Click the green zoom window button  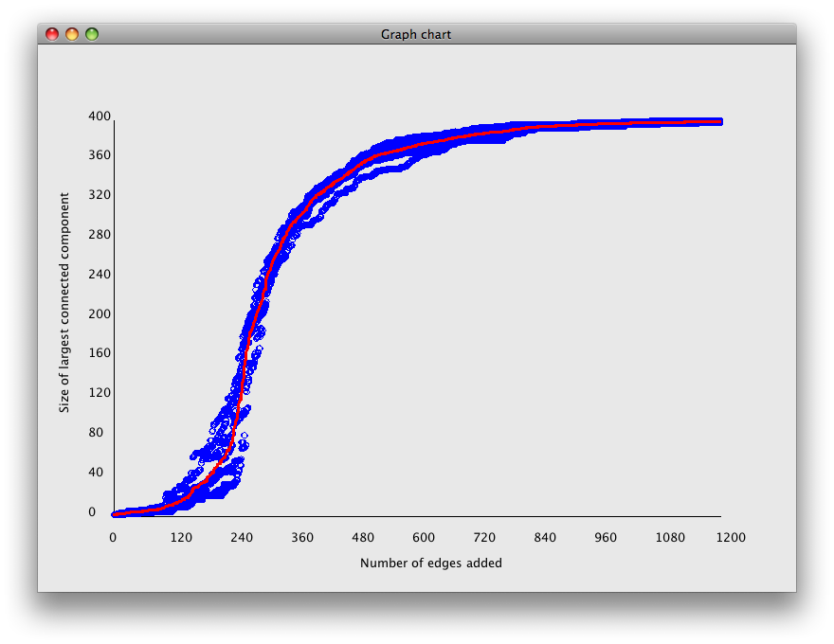pyautogui.click(x=92, y=34)
